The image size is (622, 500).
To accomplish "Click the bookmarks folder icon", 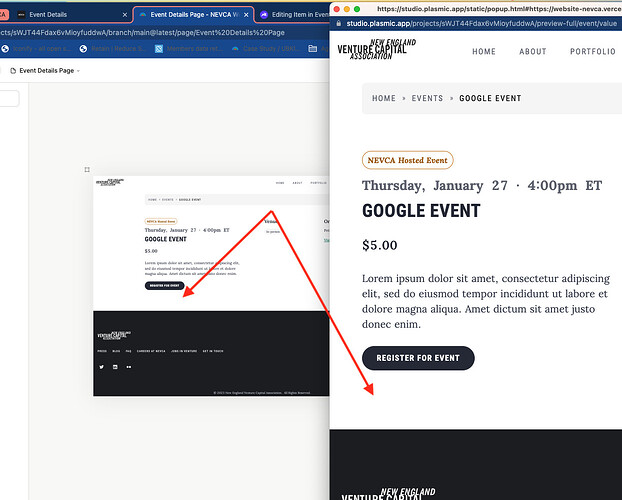I will tap(313, 48).
